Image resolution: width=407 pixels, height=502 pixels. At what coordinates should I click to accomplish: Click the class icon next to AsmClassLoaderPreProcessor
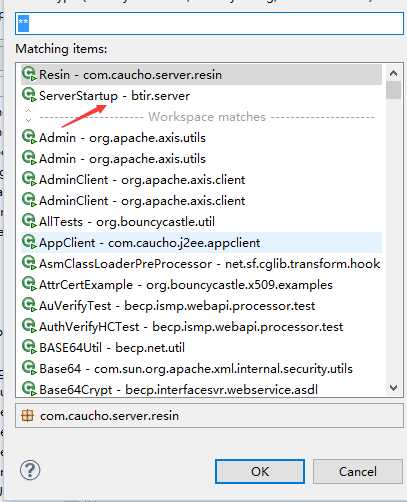pyautogui.click(x=29, y=263)
